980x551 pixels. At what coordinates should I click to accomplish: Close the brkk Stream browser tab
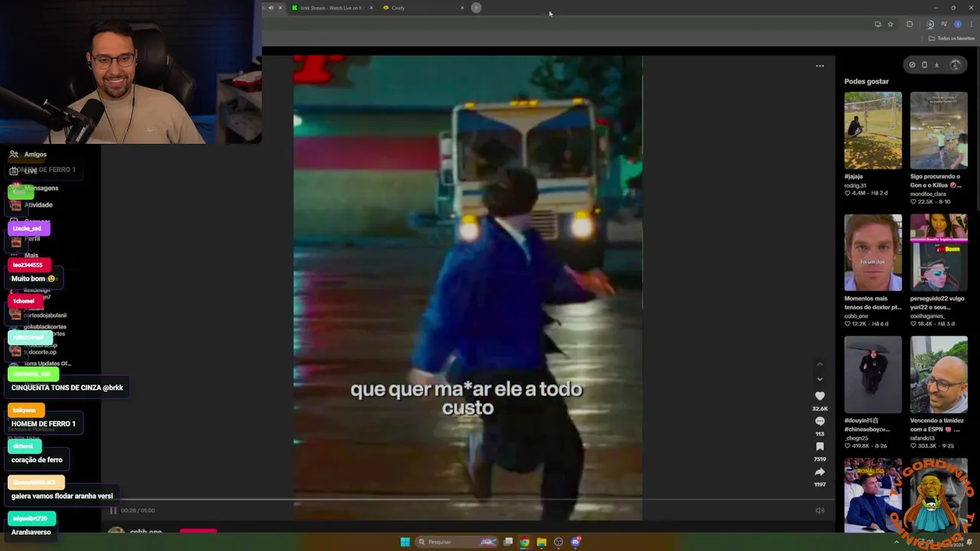(371, 8)
